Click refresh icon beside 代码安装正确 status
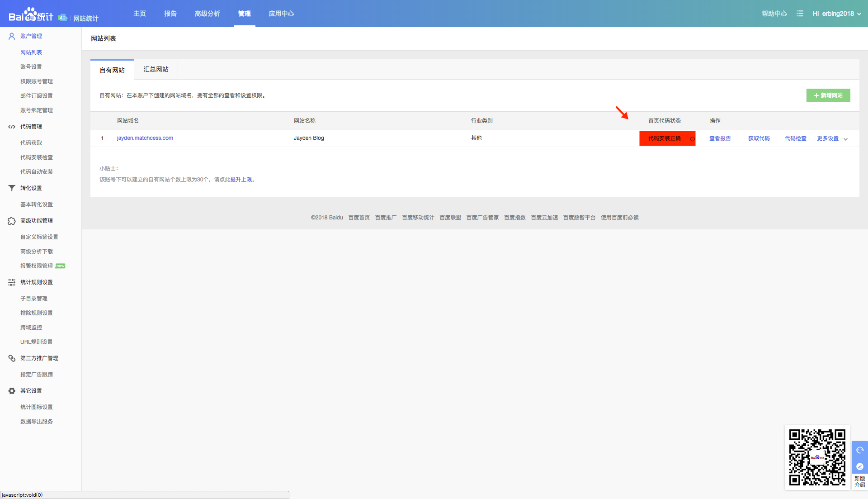This screenshot has height=499, width=868. coord(692,139)
